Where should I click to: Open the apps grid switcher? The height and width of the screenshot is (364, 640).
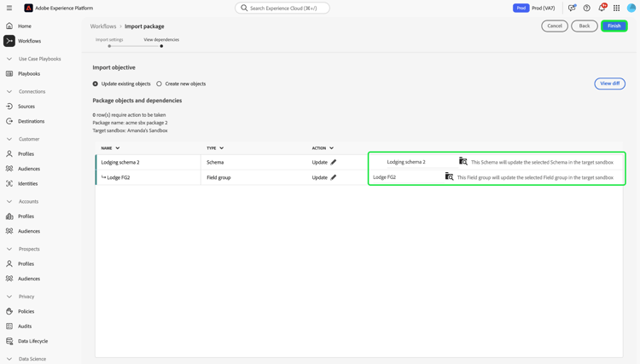(616, 8)
